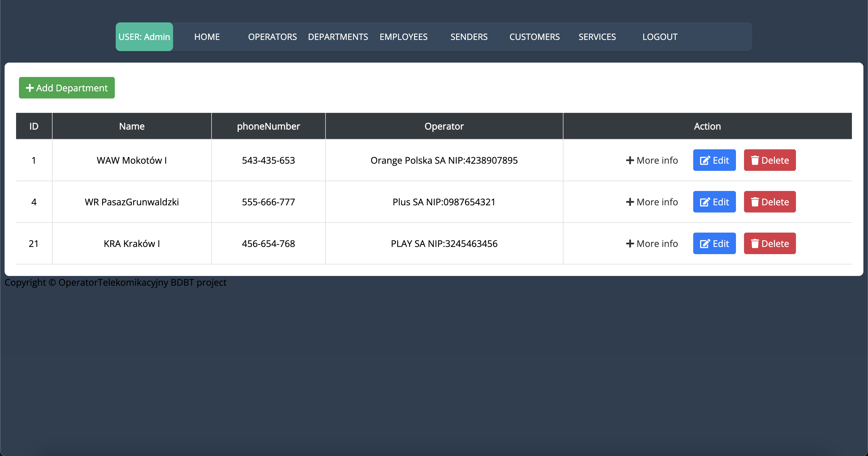Open the OPERATORS menu item

pyautogui.click(x=272, y=37)
